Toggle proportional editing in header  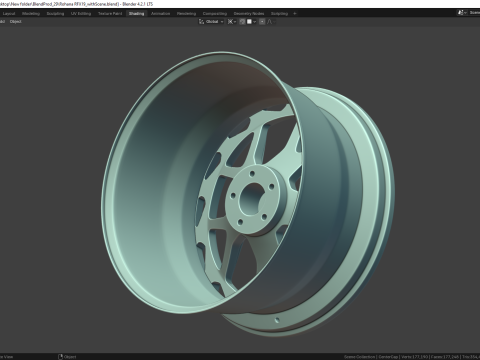point(262,22)
